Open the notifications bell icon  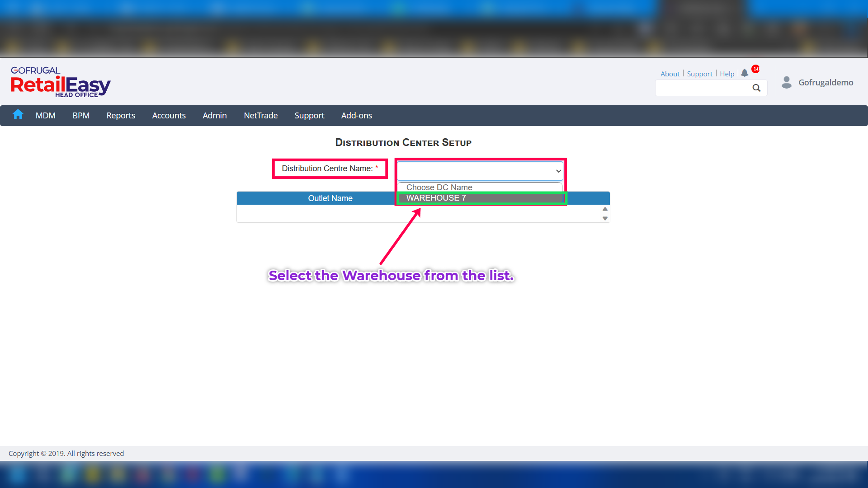745,73
